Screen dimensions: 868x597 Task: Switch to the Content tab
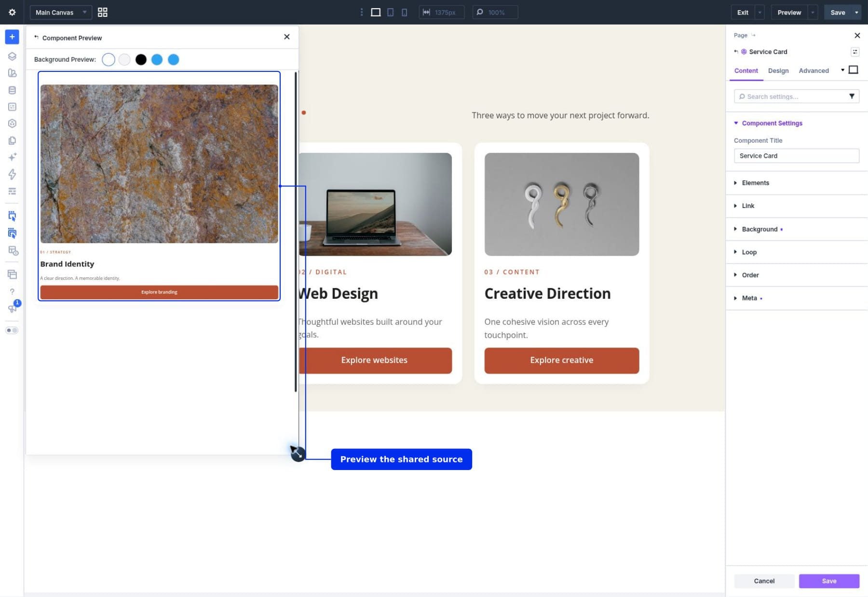coord(746,70)
